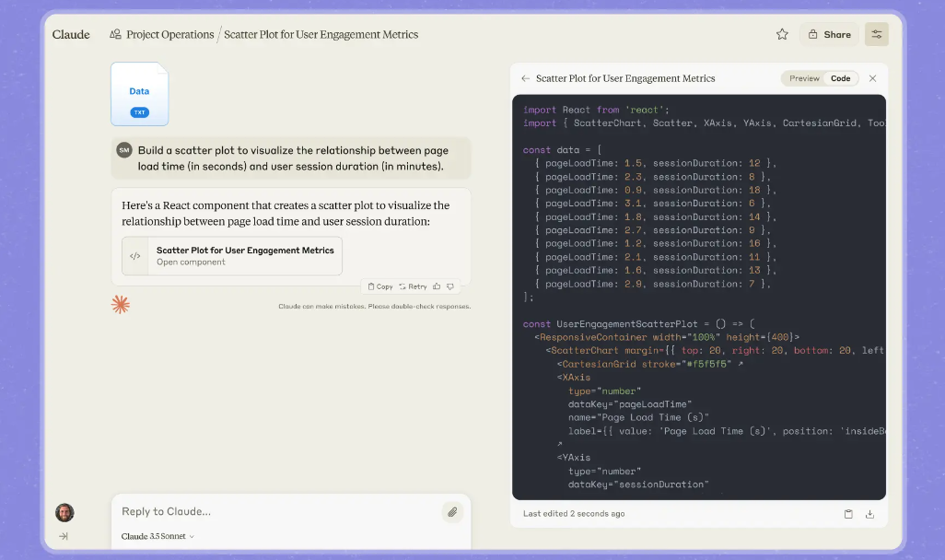Screen dimensions: 945x560
Task: Open chat controls with the sliders icon
Action: (876, 34)
